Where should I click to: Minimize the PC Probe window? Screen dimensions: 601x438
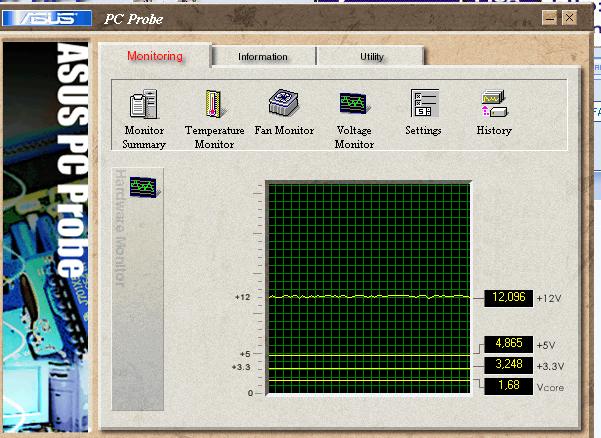pyautogui.click(x=549, y=18)
